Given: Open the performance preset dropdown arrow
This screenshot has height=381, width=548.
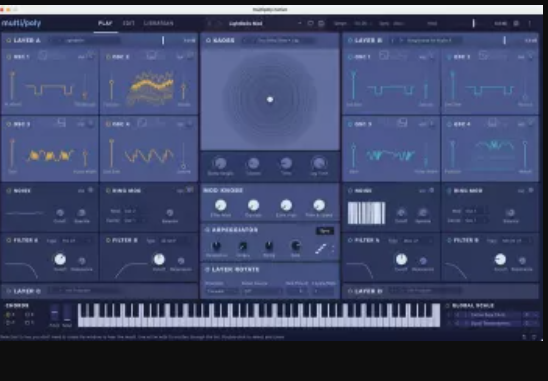Looking at the screenshot, I should (300, 23).
